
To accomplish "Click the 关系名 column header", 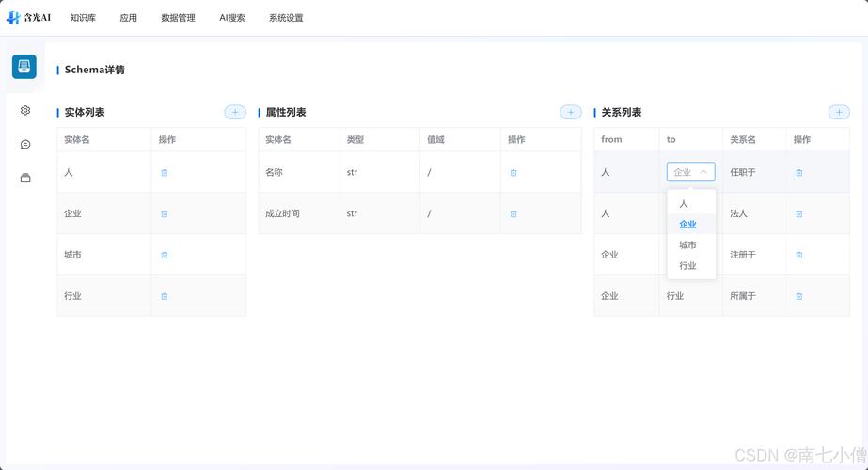I will click(743, 139).
